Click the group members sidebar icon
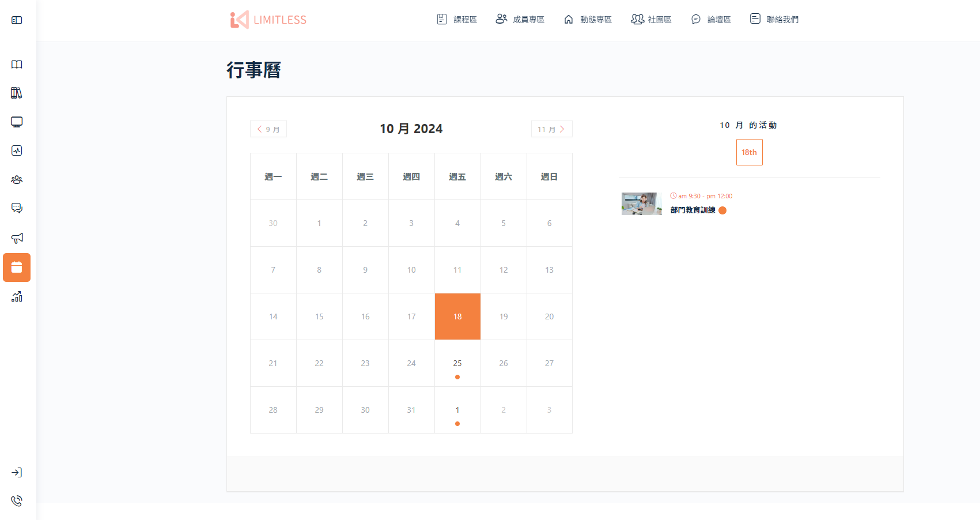The image size is (980, 520). click(17, 180)
